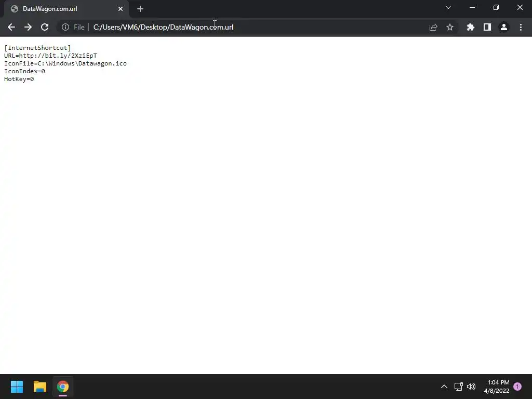The height and width of the screenshot is (399, 532).
Task: Open the volume control in tray
Action: pyautogui.click(x=471, y=387)
